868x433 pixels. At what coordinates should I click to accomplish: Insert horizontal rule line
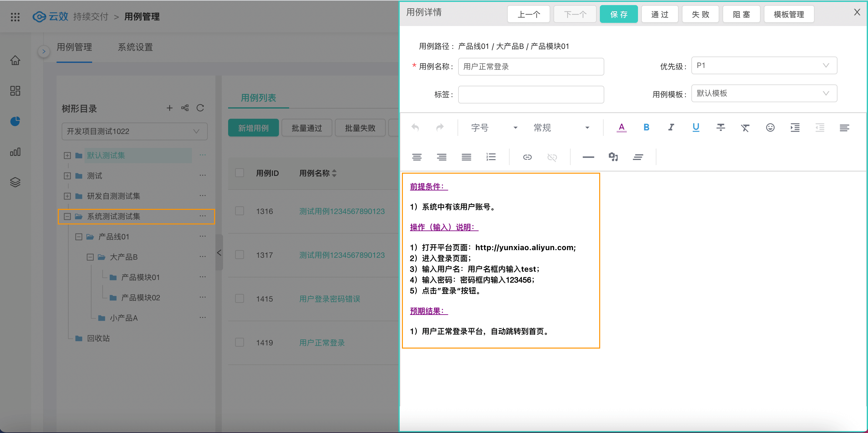pyautogui.click(x=588, y=157)
